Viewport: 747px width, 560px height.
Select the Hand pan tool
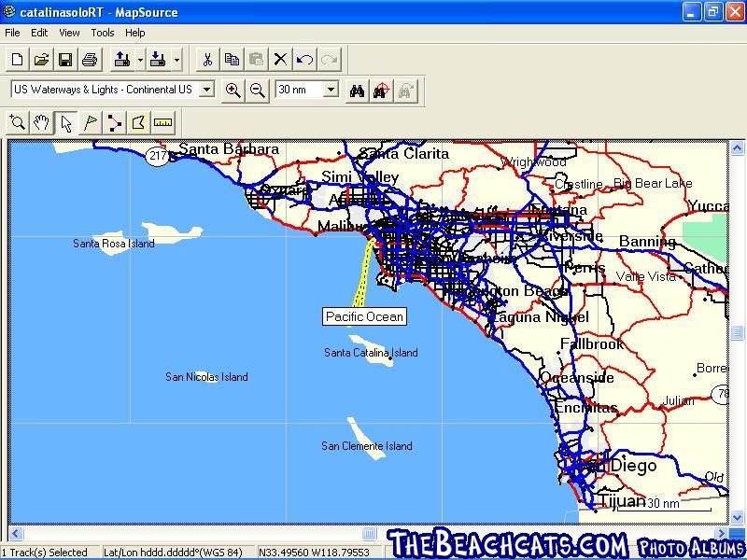41,123
